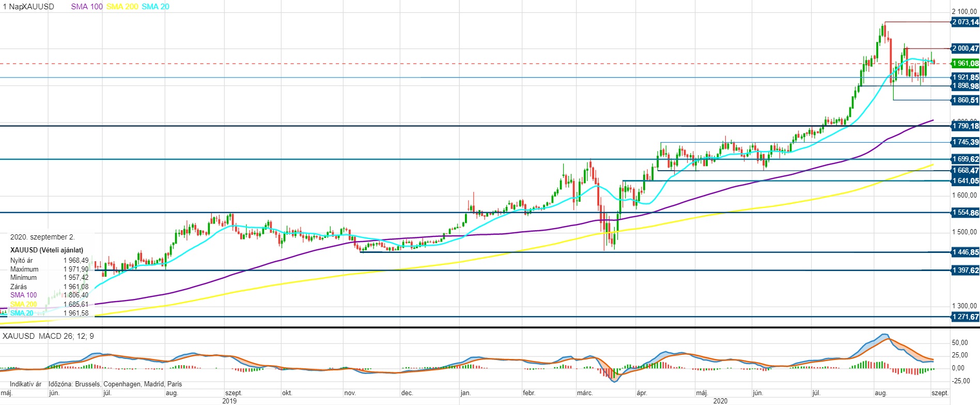This screenshot has width=980, height=405.
Task: Select the 1 860,51 price level label
Action: (966, 100)
